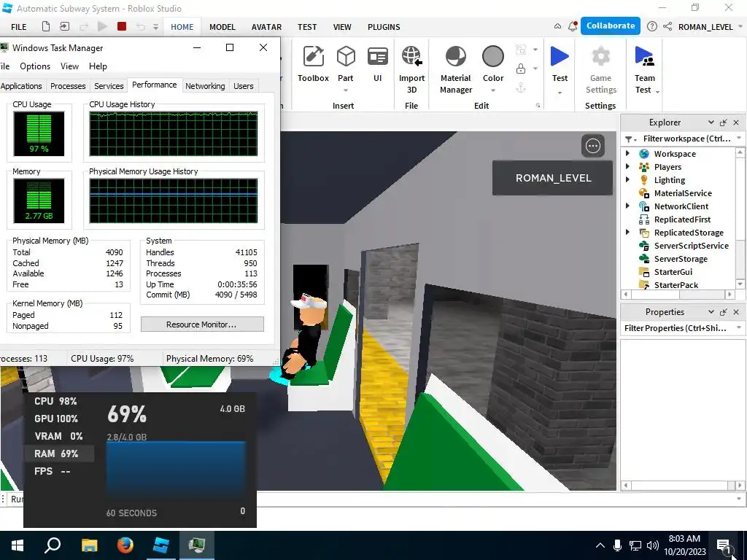This screenshot has width=747, height=560.
Task: Undock the Explorer panel
Action: (723, 122)
